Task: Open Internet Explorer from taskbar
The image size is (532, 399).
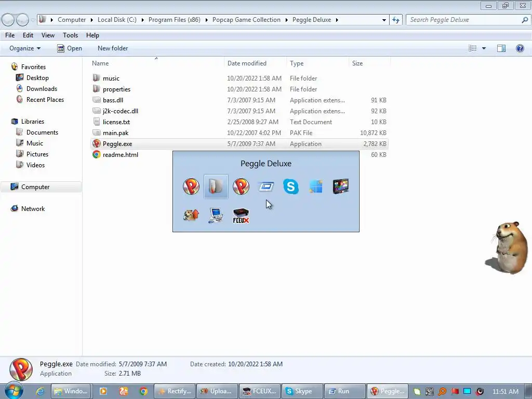Action: pyautogui.click(x=40, y=391)
